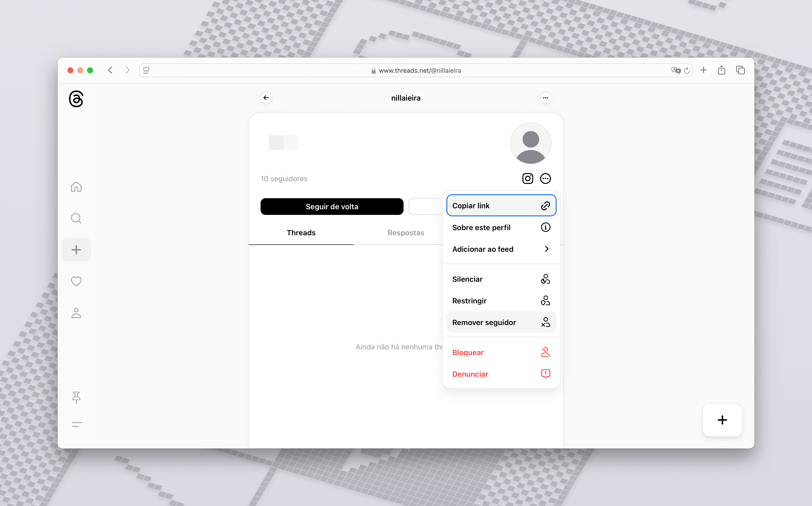This screenshot has height=506, width=812.
Task: Select Denunciar in the menu
Action: coord(501,374)
